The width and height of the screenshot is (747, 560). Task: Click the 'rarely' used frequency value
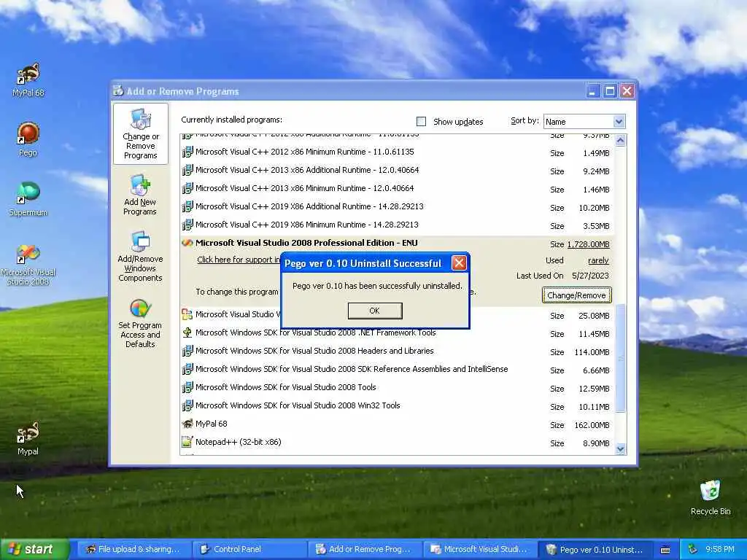pos(598,260)
